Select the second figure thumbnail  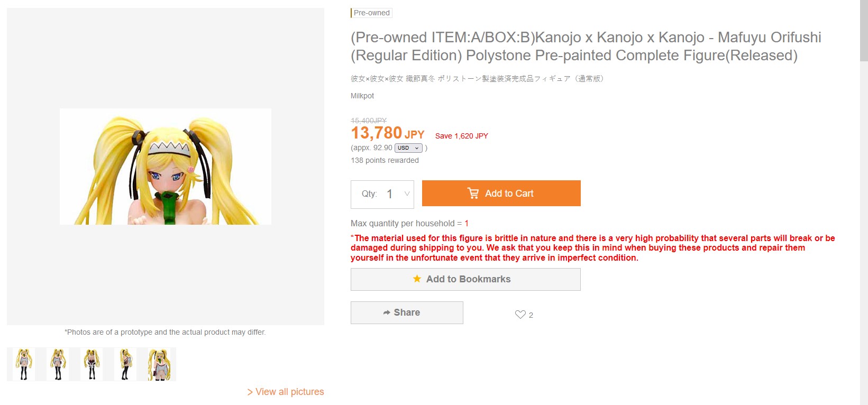58,364
